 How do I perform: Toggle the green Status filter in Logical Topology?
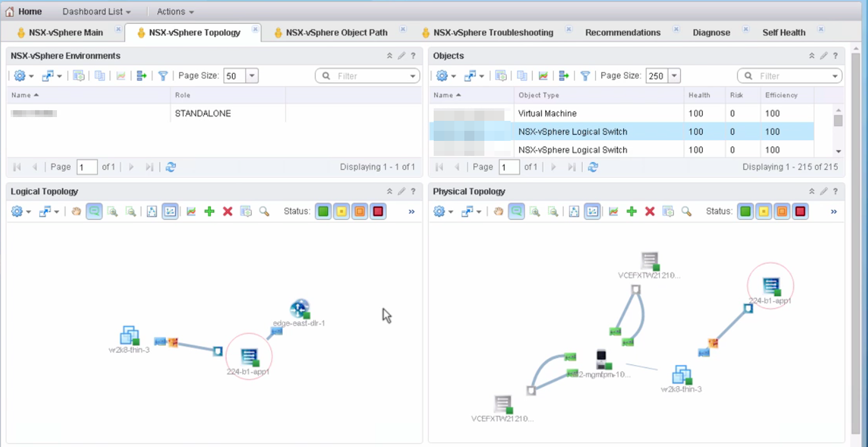point(323,211)
